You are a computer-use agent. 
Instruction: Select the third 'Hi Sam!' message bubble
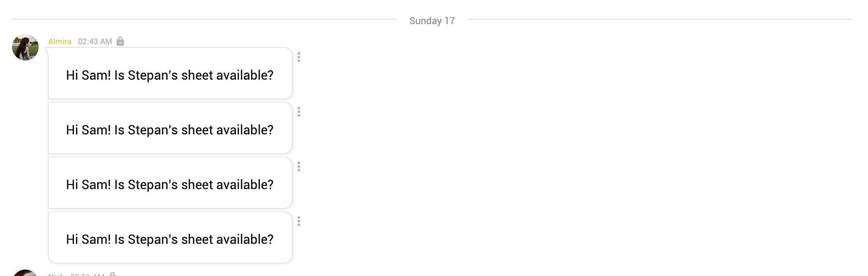click(x=170, y=183)
